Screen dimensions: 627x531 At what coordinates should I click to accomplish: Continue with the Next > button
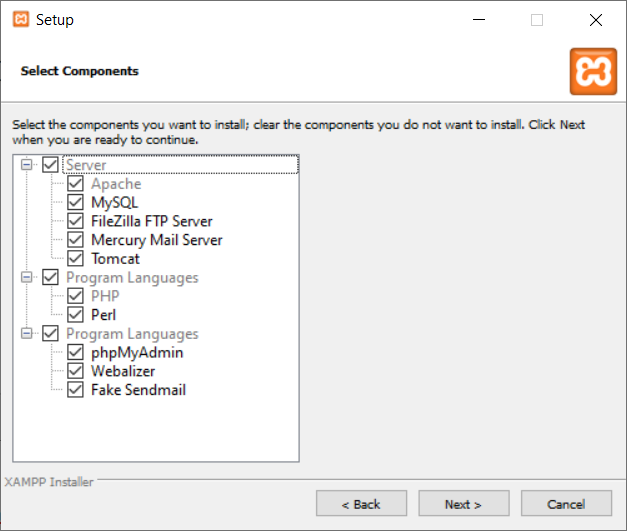(464, 503)
